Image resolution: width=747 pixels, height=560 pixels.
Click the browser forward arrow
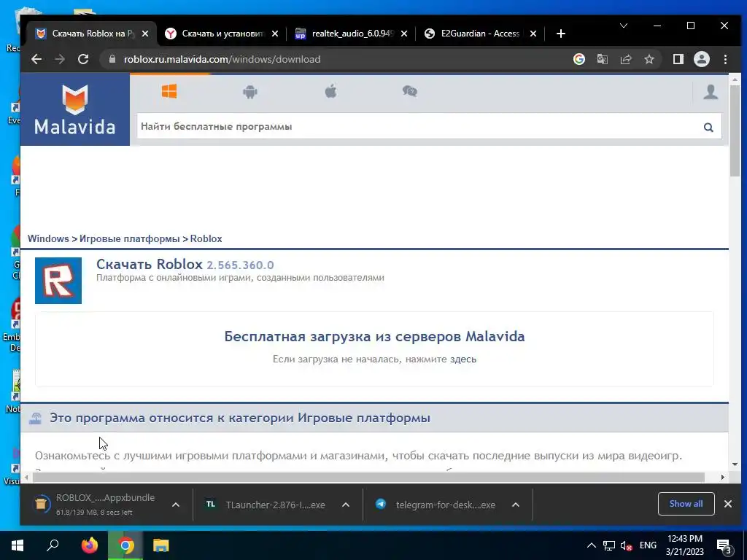[60, 59]
